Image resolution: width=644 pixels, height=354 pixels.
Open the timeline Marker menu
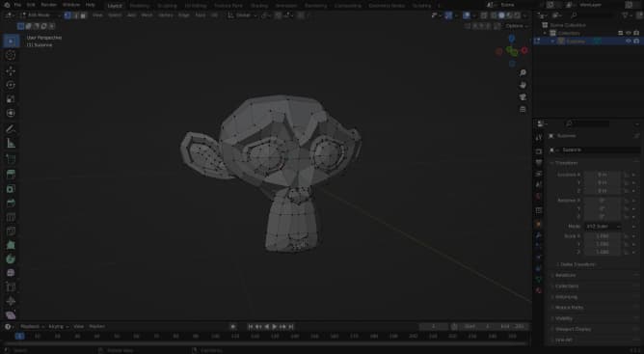tap(97, 326)
